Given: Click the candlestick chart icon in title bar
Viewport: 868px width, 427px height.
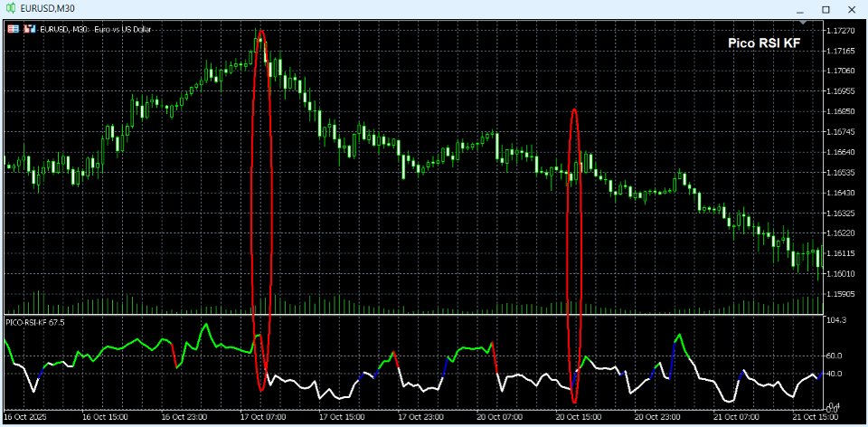Looking at the screenshot, I should pyautogui.click(x=10, y=9).
